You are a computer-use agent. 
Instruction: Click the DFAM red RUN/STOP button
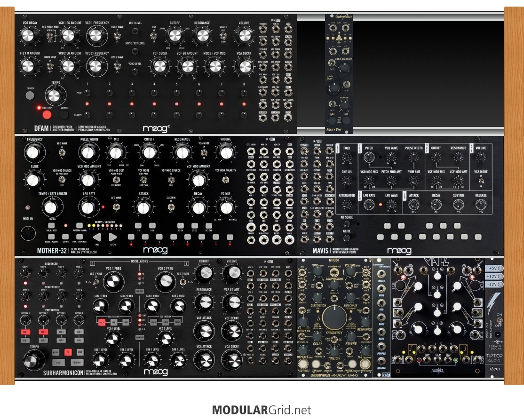(47, 115)
